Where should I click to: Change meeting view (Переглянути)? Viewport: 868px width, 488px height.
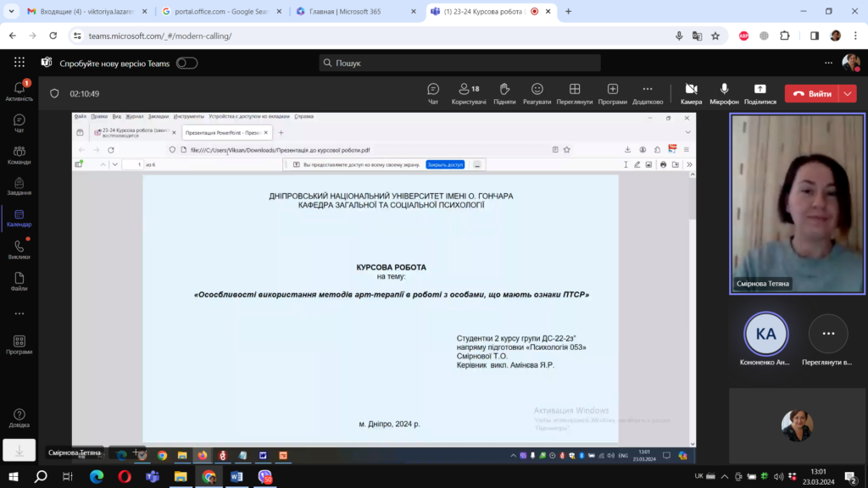pyautogui.click(x=574, y=93)
